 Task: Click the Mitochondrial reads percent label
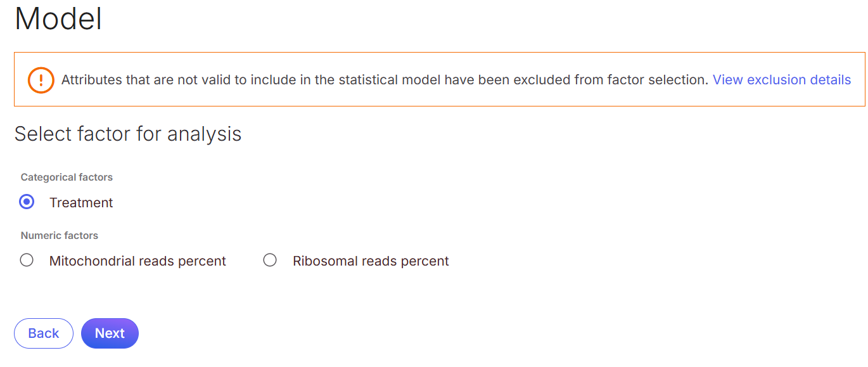137,261
